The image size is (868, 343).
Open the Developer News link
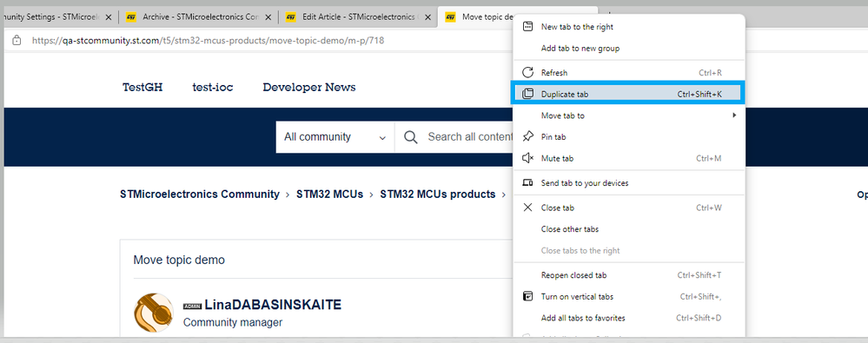click(x=309, y=88)
